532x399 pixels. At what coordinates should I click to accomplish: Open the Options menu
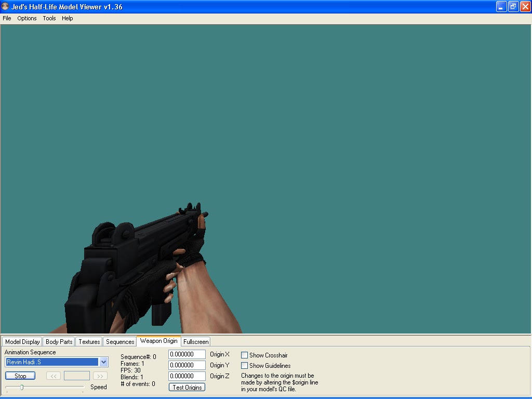coord(27,18)
